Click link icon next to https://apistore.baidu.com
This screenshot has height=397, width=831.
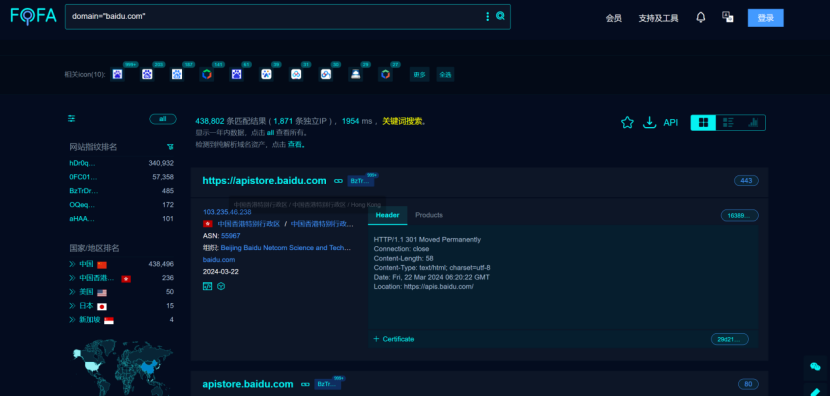(x=338, y=181)
